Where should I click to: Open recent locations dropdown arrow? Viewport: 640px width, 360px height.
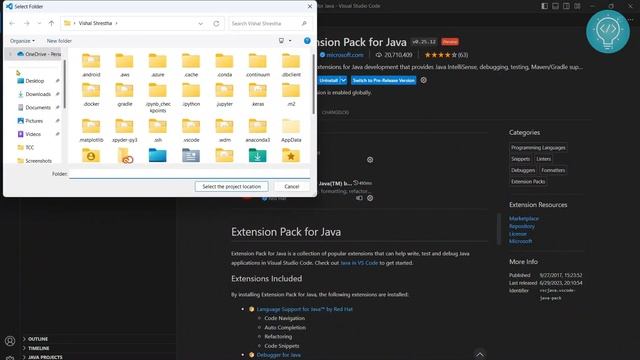[39, 23]
